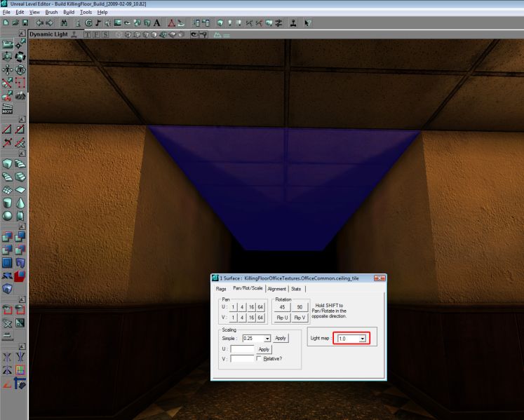Collapse the brush builders section arrow

point(22,154)
